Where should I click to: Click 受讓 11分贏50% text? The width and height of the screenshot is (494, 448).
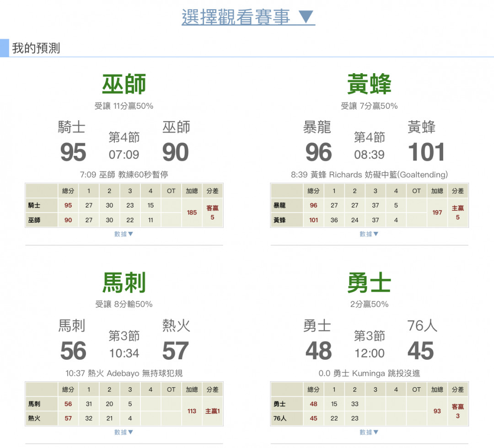[x=124, y=106]
